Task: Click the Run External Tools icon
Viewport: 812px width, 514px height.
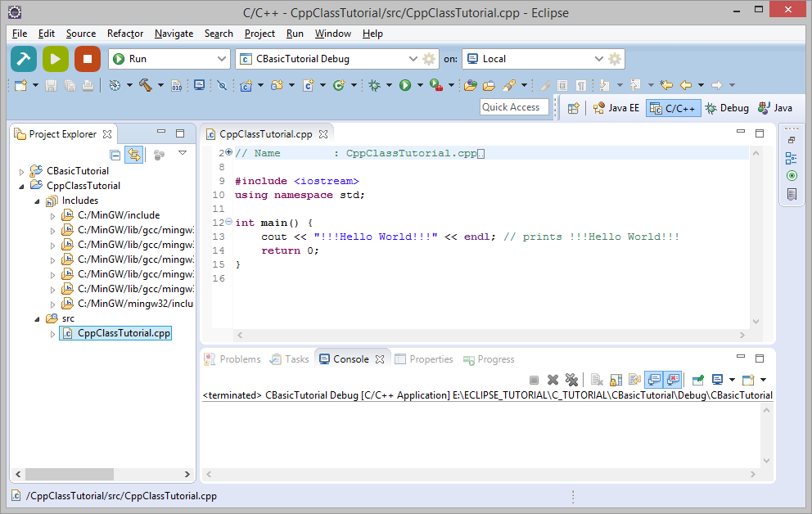Action: click(x=436, y=85)
